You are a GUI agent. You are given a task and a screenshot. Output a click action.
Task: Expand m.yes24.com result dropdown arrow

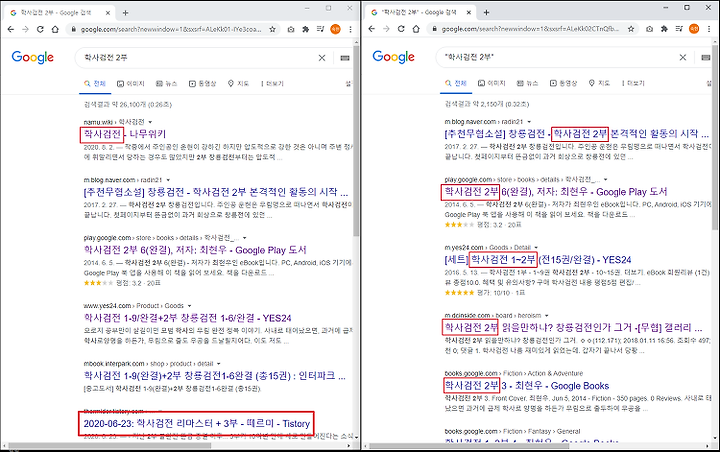click(536, 248)
